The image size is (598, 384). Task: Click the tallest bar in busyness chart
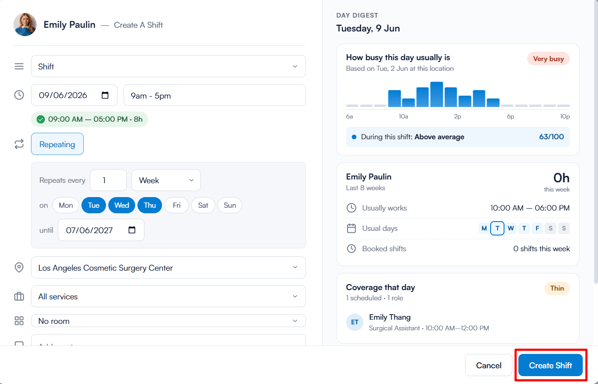pyautogui.click(x=437, y=94)
